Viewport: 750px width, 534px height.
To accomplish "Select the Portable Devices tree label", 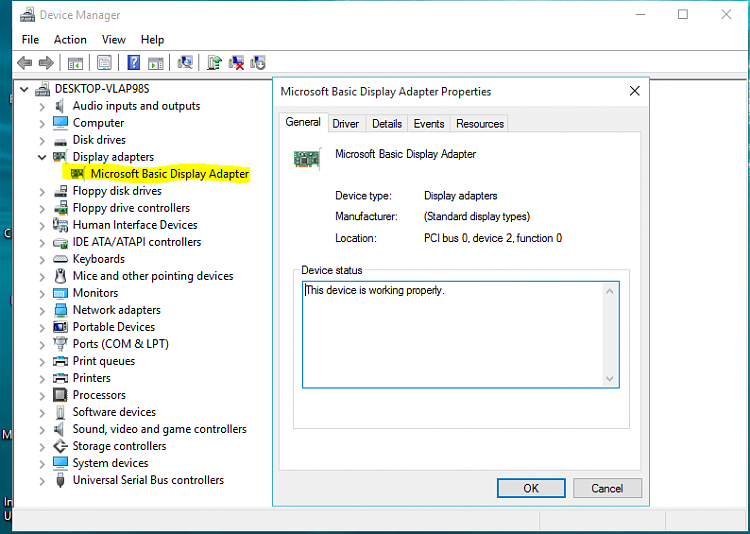I will 114,327.
